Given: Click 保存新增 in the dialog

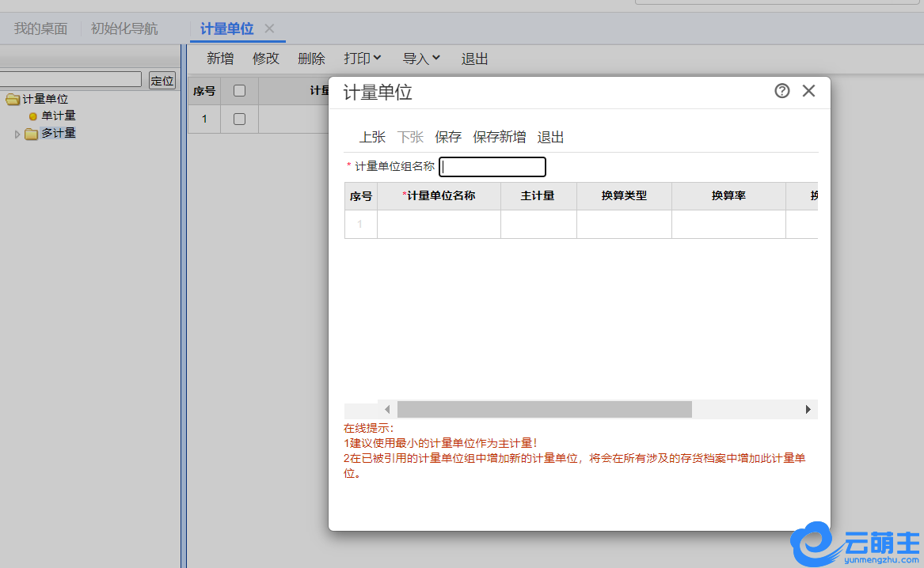Looking at the screenshot, I should pyautogui.click(x=500, y=137).
